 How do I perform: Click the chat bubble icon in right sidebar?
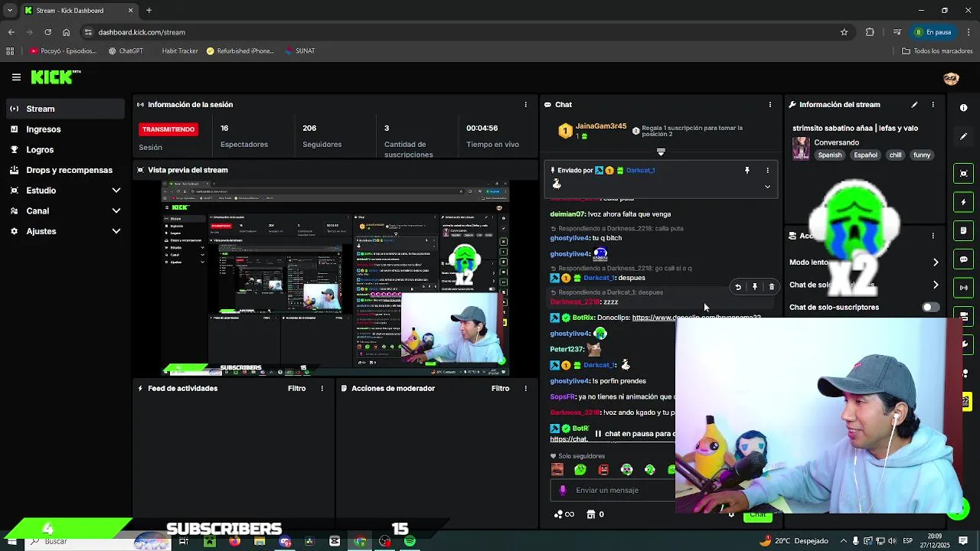coord(964,259)
